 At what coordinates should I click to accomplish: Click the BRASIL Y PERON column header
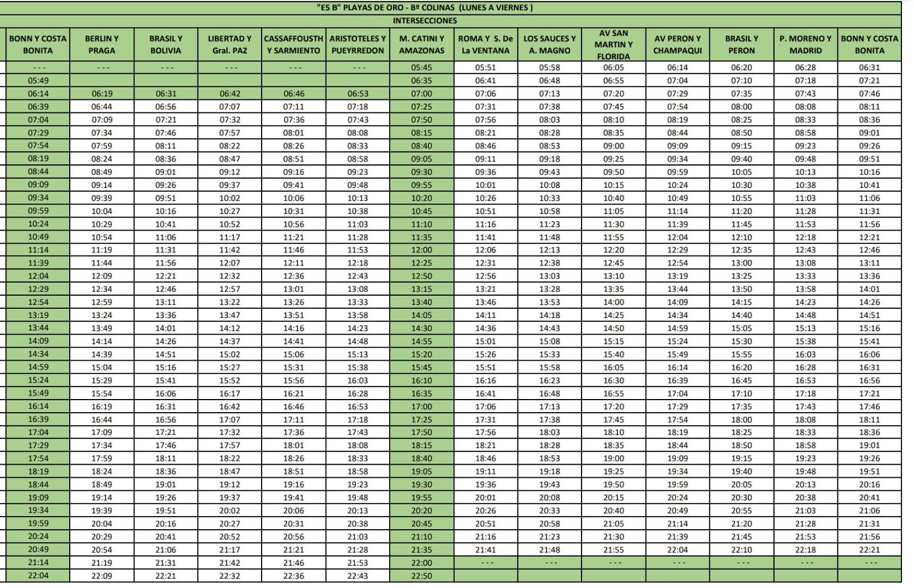(741, 45)
